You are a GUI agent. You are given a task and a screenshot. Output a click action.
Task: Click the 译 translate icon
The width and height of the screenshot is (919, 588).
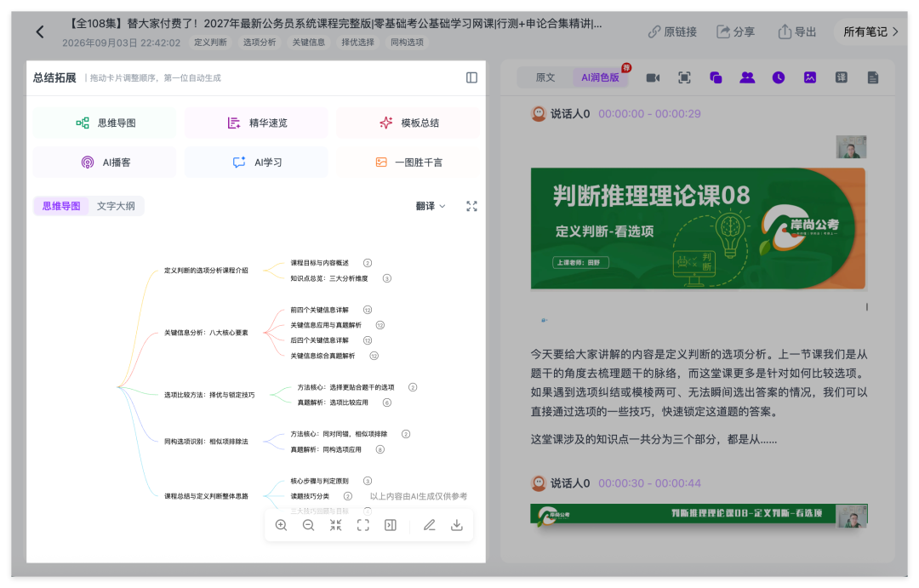pyautogui.click(x=841, y=78)
